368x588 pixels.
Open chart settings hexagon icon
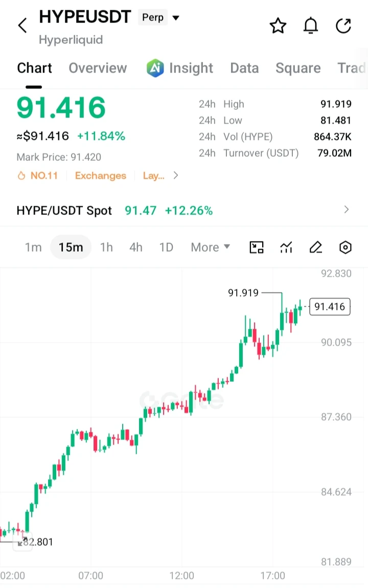(x=345, y=247)
